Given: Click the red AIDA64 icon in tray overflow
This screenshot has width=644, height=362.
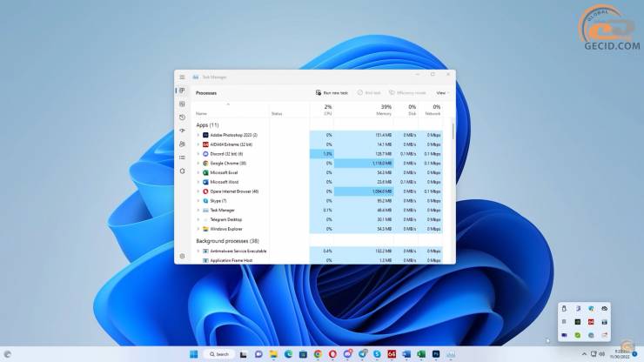Looking at the screenshot, I should (591, 322).
